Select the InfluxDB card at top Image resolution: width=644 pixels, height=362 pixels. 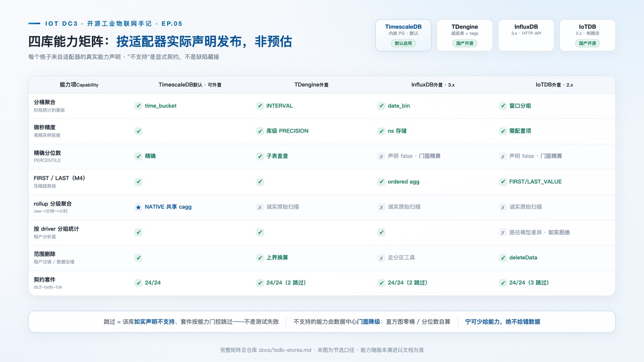[526, 35]
